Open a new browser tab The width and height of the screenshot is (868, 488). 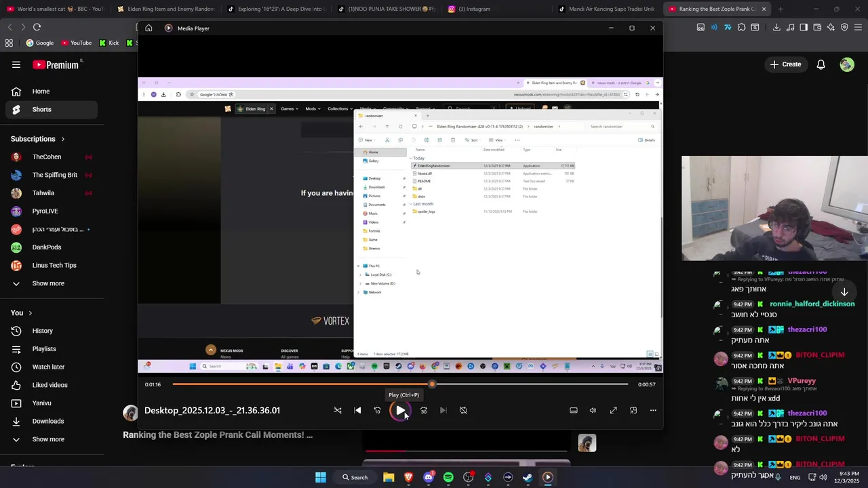click(x=781, y=9)
